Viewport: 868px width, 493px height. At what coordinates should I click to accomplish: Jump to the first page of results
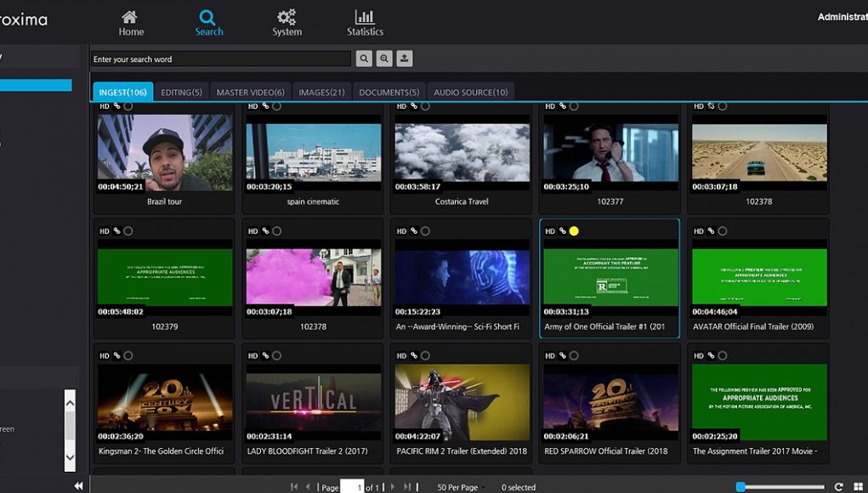294,487
